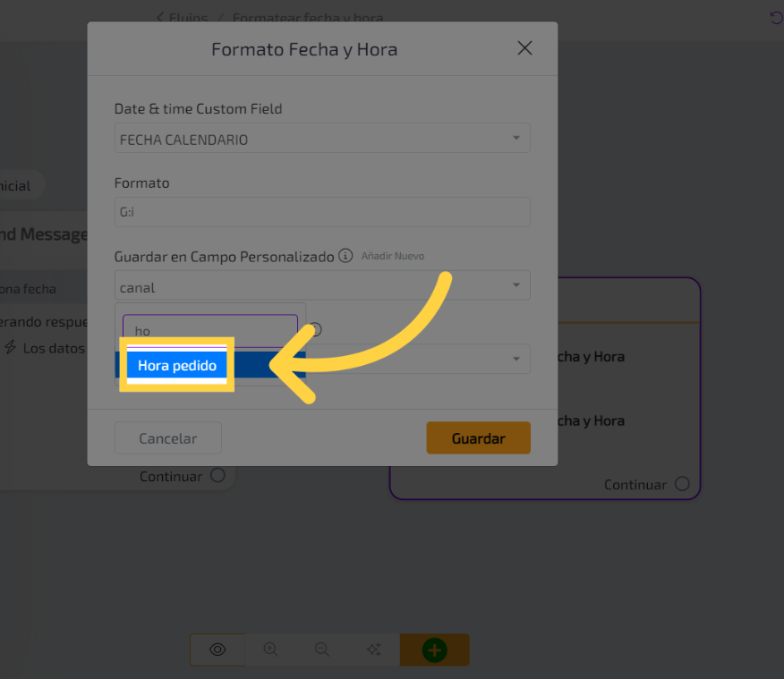The height and width of the screenshot is (679, 784).
Task: Click the green plus add button
Action: (x=434, y=649)
